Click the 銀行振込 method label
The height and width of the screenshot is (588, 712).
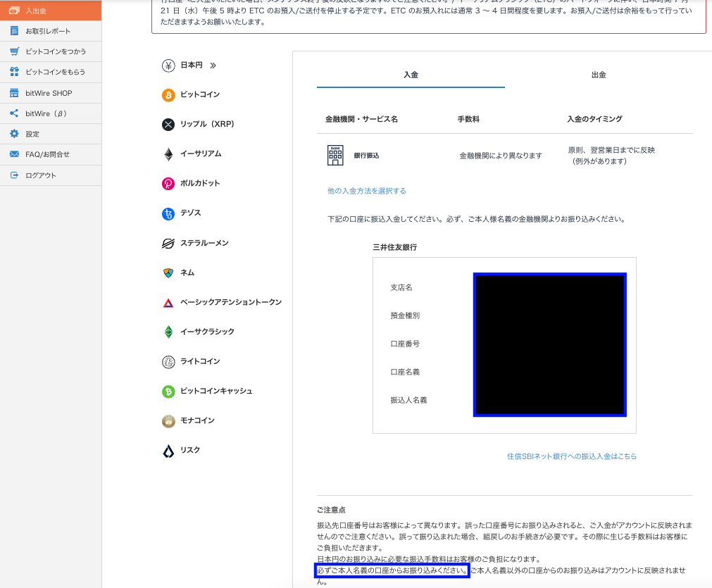tap(366, 156)
